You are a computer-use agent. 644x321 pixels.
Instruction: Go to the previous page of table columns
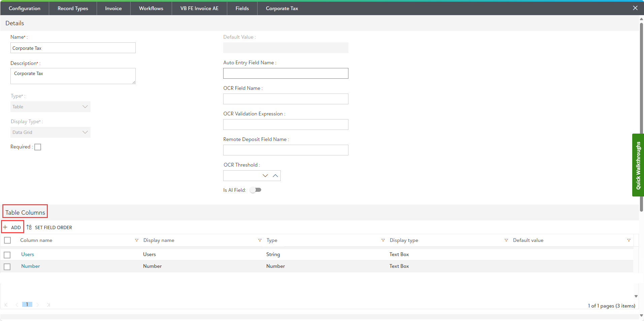(x=17, y=305)
